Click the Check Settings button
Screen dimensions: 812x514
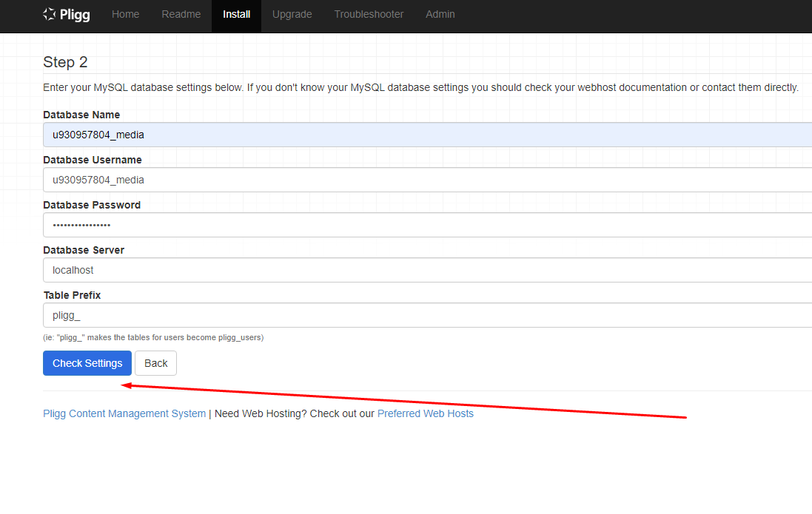coord(87,362)
